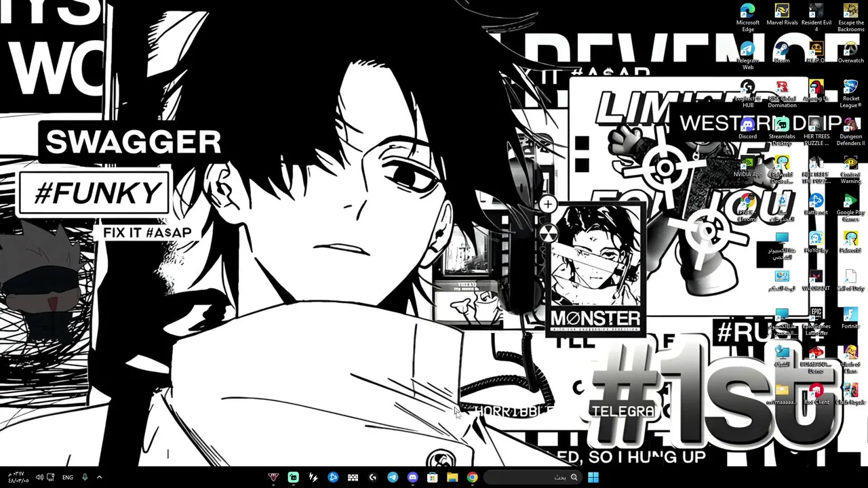Viewport: 868px width, 488px height.
Task: Open the volume control in system tray
Action: 39,477
